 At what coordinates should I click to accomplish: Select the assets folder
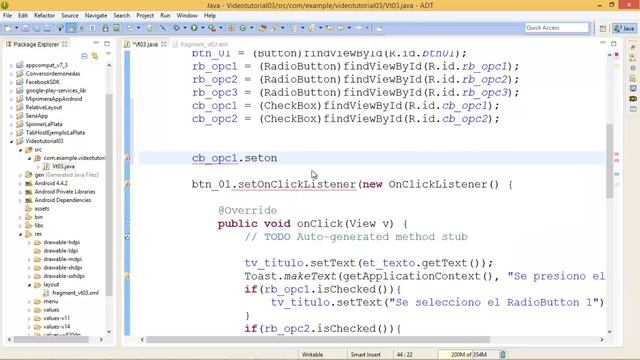42,209
